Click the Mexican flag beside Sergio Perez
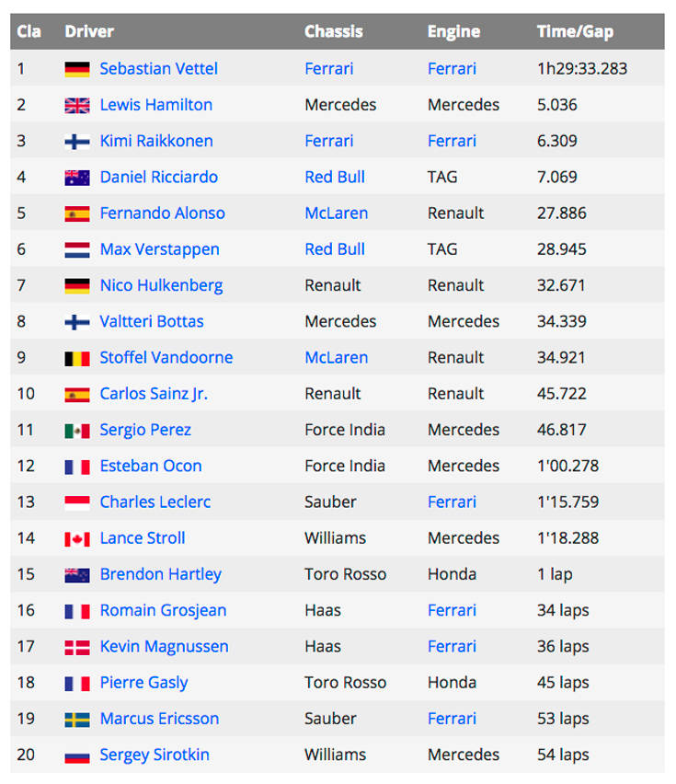 pos(77,431)
